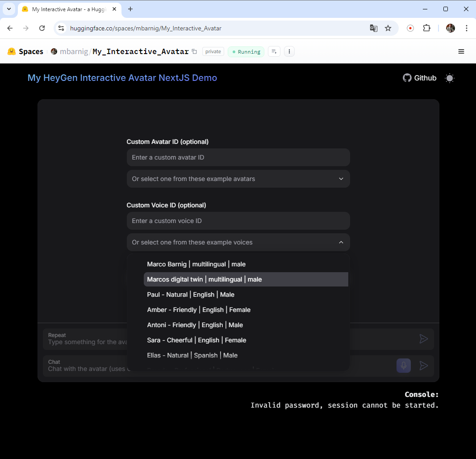The width and height of the screenshot is (476, 459).
Task: Open site information icon in address bar
Action: tap(61, 28)
